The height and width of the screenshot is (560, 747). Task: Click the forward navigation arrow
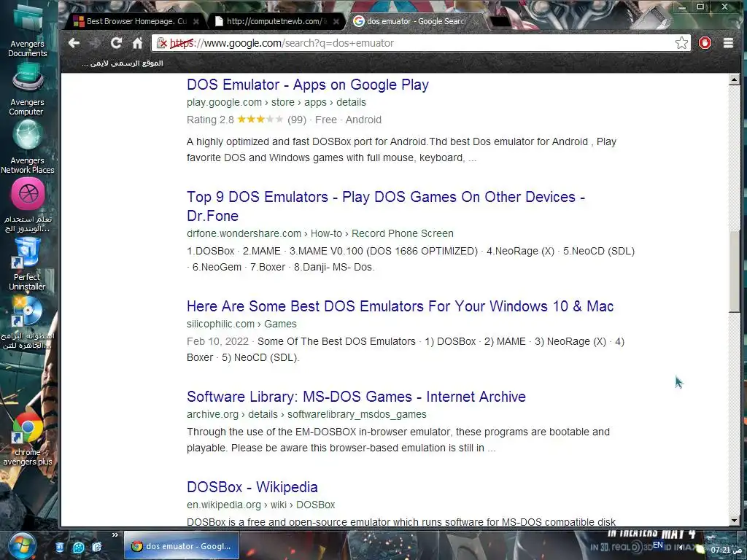[95, 43]
